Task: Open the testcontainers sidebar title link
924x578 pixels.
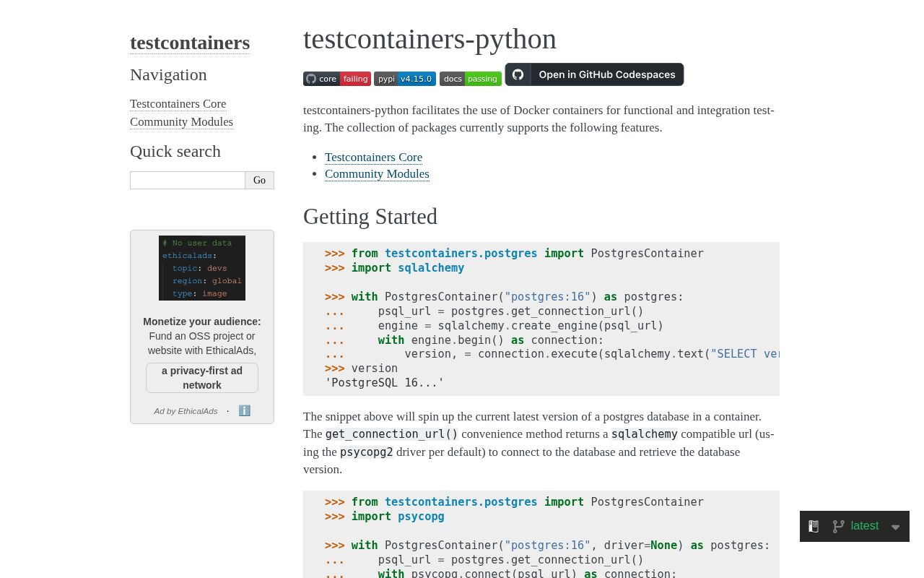Action: (x=190, y=43)
